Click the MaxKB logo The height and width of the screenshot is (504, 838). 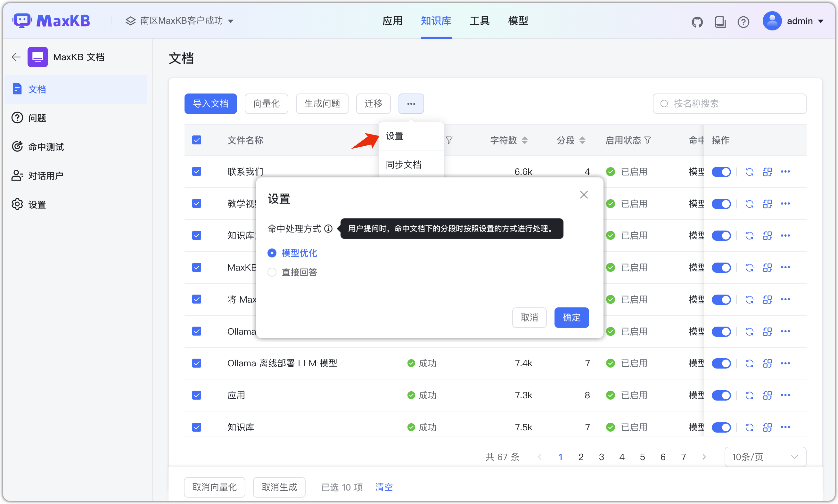pyautogui.click(x=52, y=21)
